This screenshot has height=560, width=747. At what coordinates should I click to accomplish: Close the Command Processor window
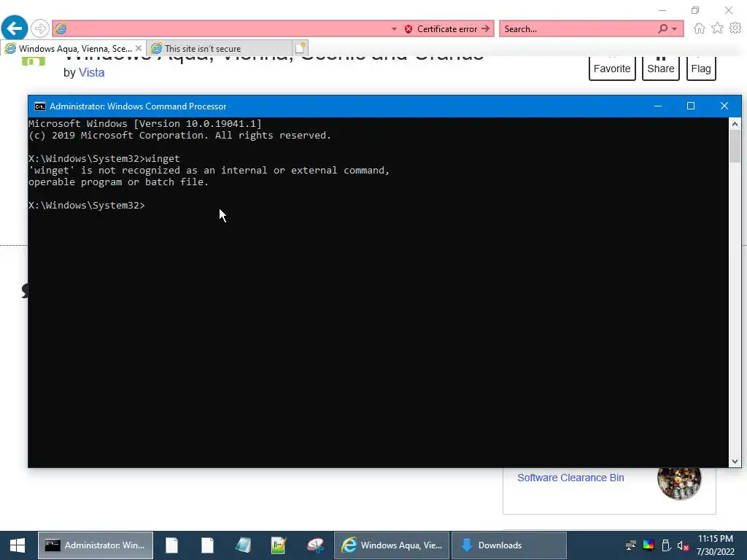pos(724,106)
